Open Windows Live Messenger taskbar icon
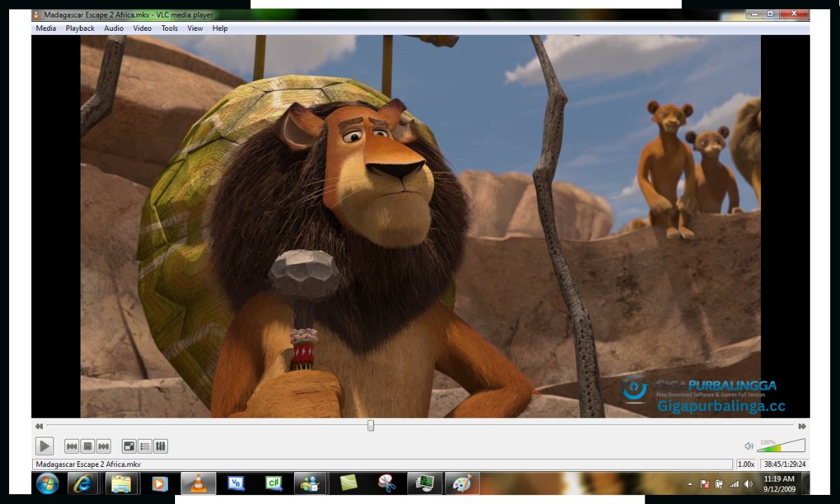Screen dimensions: 840x504 coord(311,483)
